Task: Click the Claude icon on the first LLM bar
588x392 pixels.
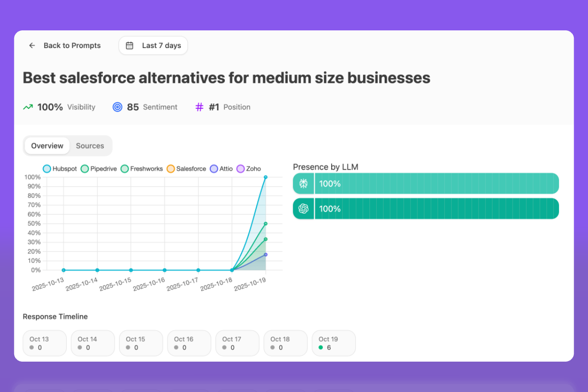Action: click(303, 183)
